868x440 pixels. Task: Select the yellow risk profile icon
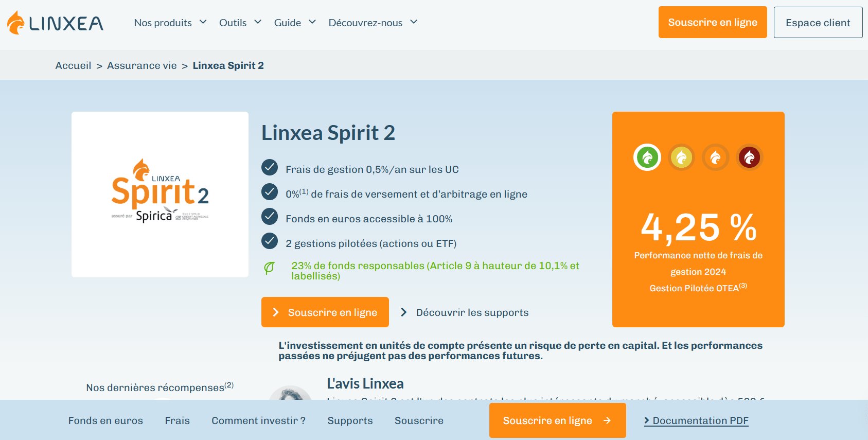681,157
